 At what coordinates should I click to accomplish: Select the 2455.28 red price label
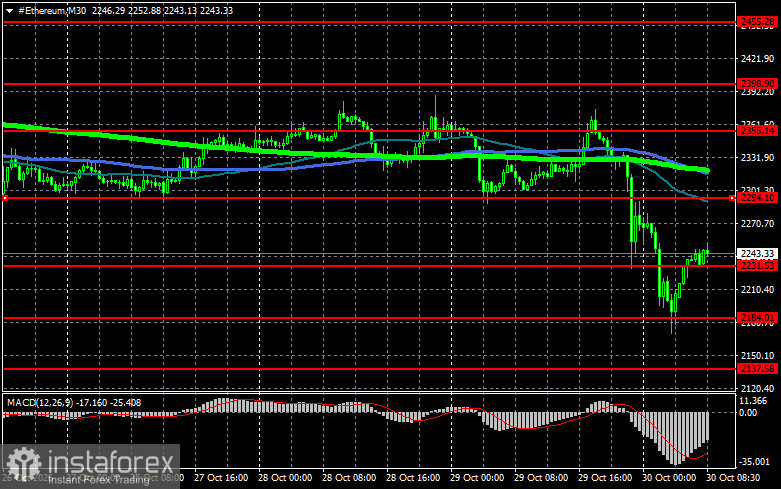tap(757, 21)
